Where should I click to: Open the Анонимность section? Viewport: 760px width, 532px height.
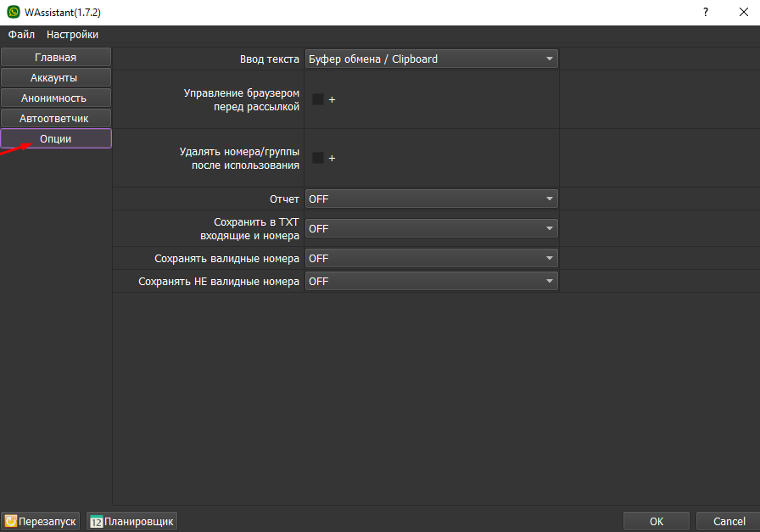tap(56, 98)
